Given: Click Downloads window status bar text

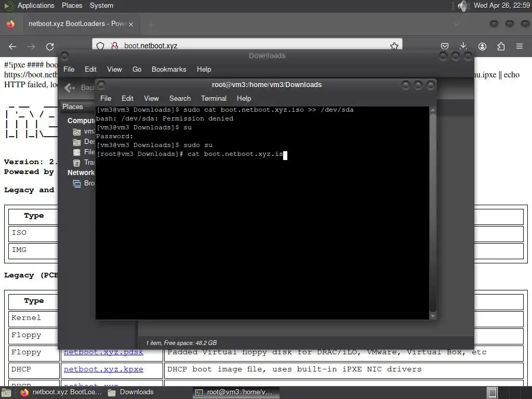Looking at the screenshot, I should click(181, 343).
